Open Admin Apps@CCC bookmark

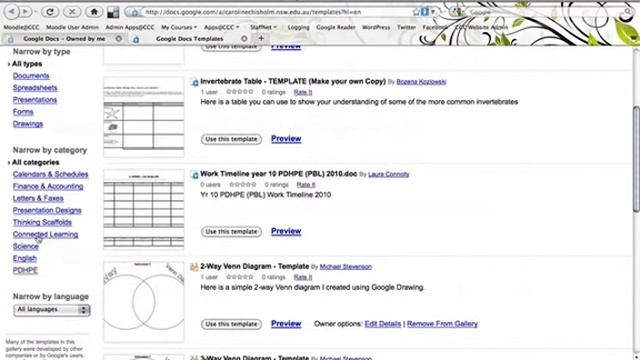point(130,27)
